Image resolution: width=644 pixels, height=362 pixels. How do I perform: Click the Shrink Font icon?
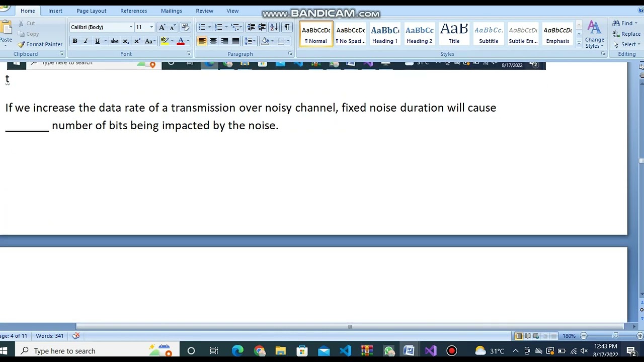(x=172, y=27)
